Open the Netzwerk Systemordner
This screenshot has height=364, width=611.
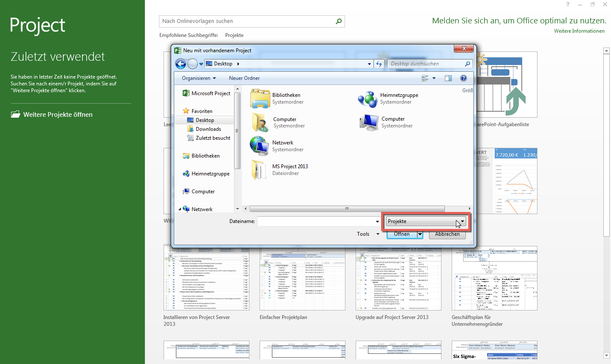[283, 142]
